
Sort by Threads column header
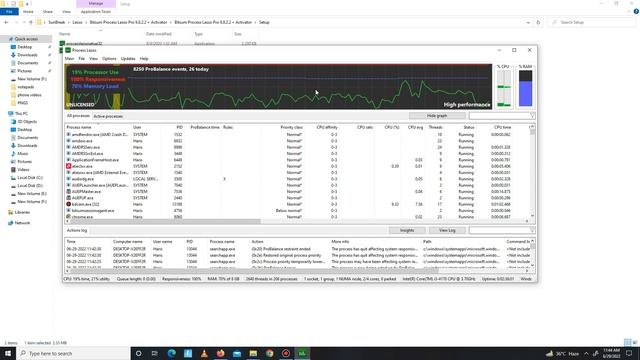(436, 127)
